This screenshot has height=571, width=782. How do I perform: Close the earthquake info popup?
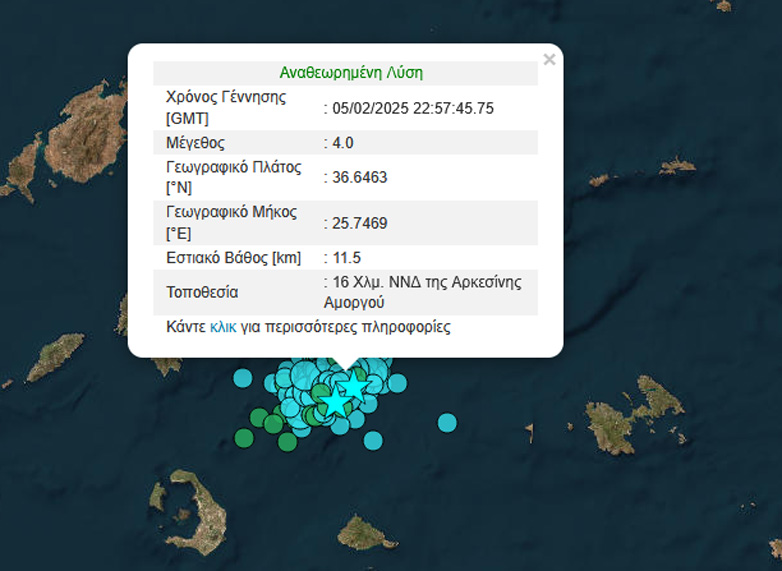(x=549, y=60)
